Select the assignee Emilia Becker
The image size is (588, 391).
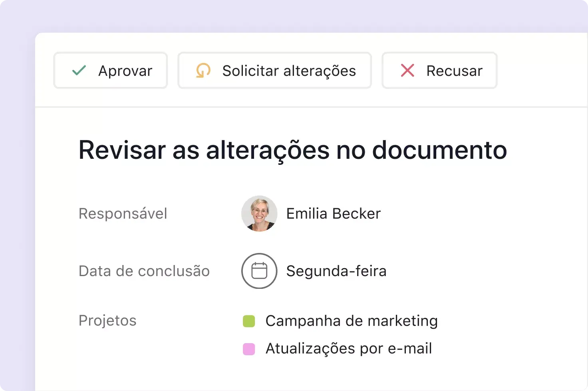click(x=333, y=213)
